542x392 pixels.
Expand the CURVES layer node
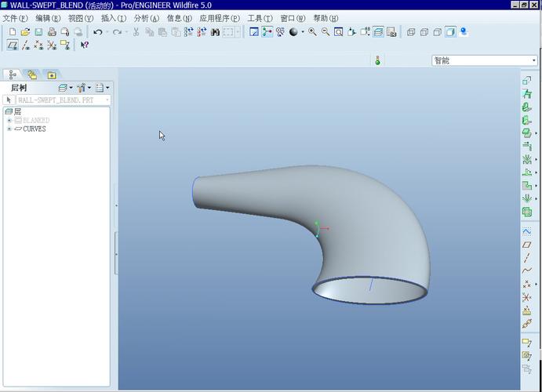(9, 129)
